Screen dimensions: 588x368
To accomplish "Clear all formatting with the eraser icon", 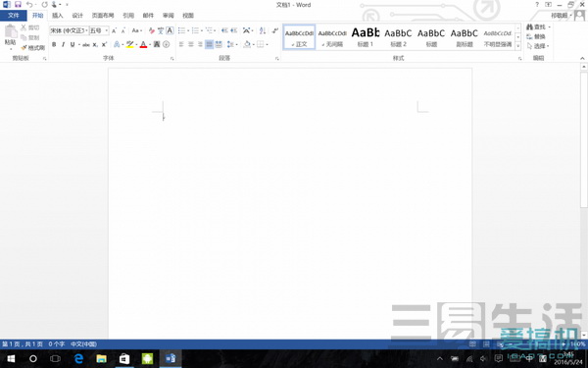I will pos(152,30).
